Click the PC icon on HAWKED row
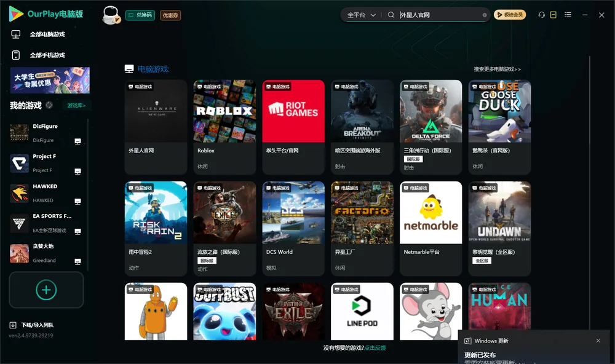 [77, 202]
